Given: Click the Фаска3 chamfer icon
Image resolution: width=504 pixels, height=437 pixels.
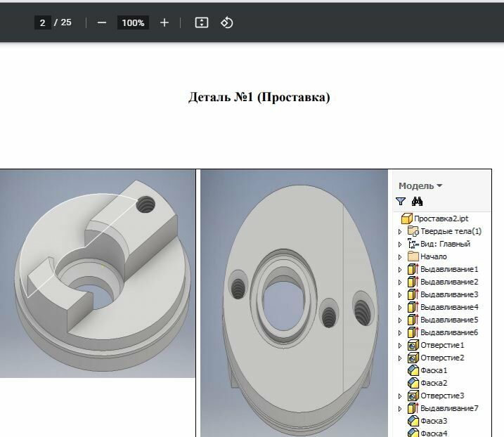Looking at the screenshot, I should point(413,421).
